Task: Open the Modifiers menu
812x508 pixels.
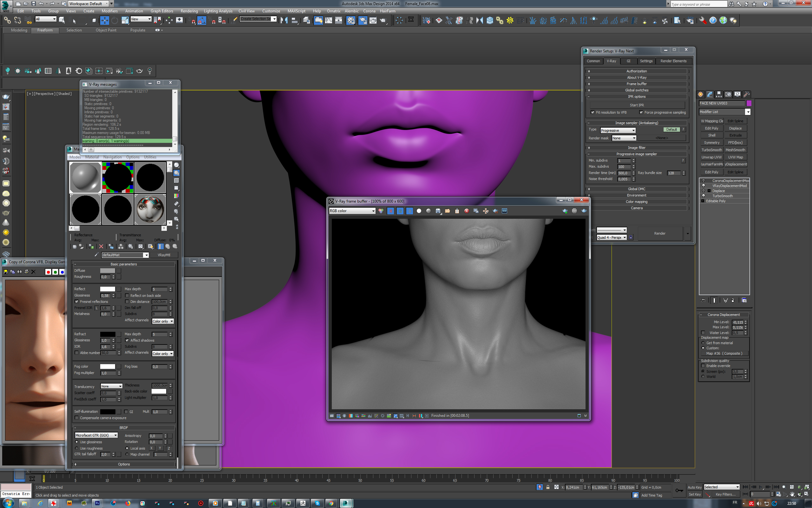Action: 110,11
